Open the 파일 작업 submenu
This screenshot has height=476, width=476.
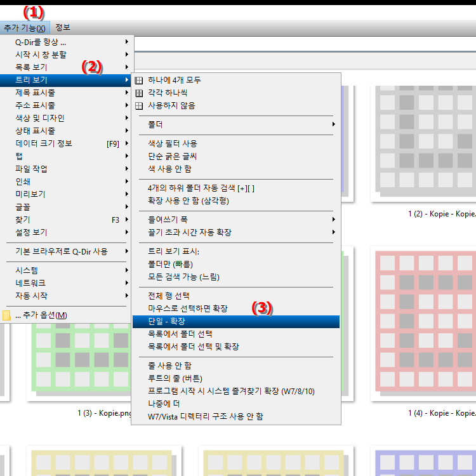click(65, 169)
